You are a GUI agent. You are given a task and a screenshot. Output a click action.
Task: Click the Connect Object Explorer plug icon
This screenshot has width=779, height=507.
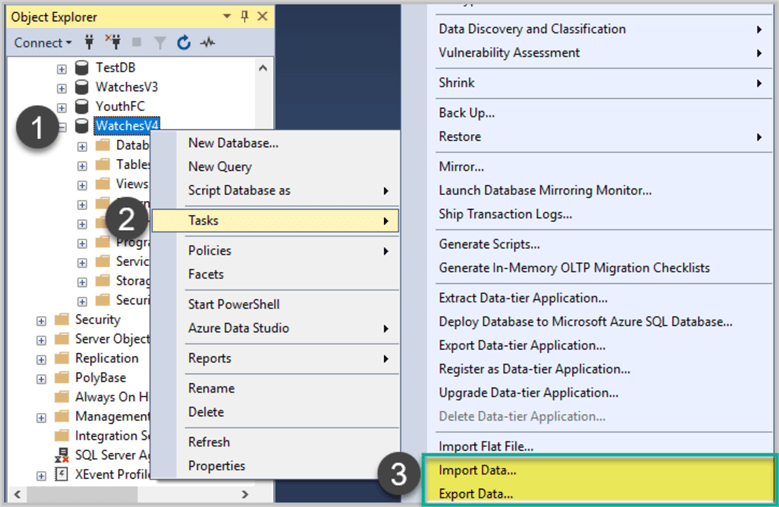pos(89,43)
